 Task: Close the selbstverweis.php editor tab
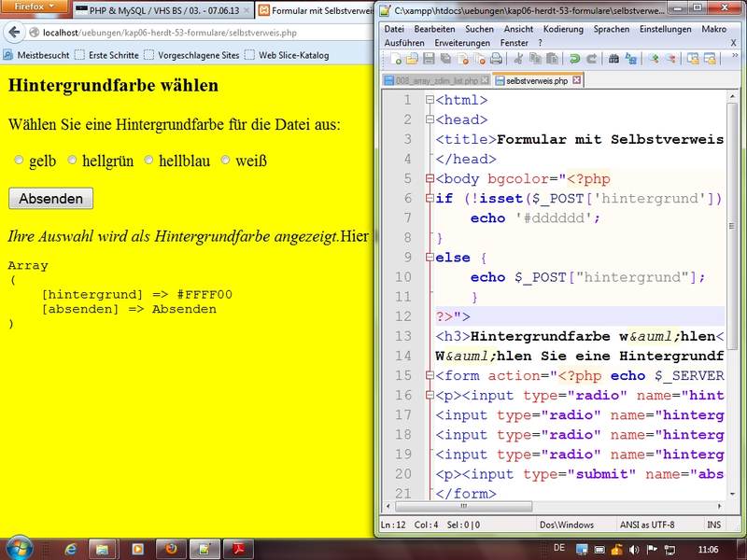pyautogui.click(x=575, y=81)
